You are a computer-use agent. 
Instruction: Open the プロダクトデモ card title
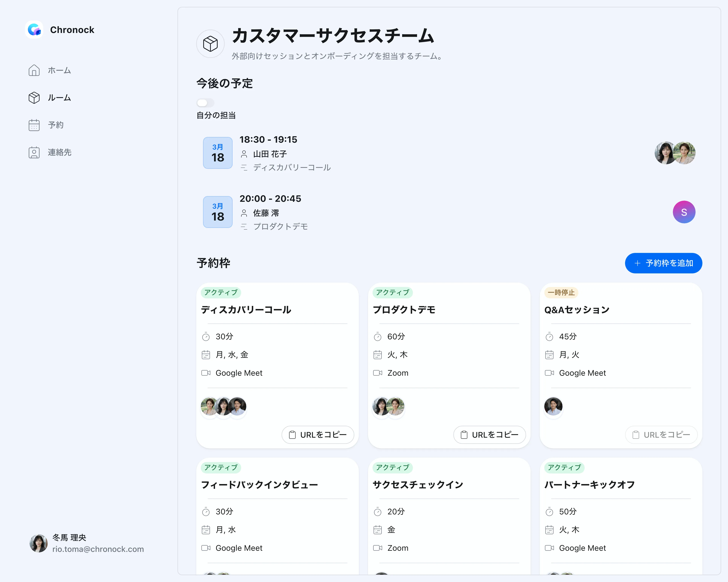pos(404,310)
